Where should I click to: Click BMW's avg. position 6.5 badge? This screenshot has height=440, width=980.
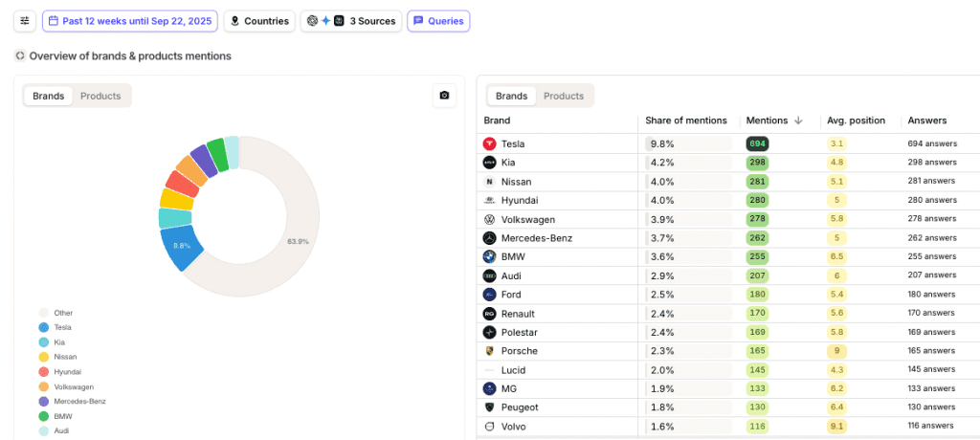click(836, 257)
